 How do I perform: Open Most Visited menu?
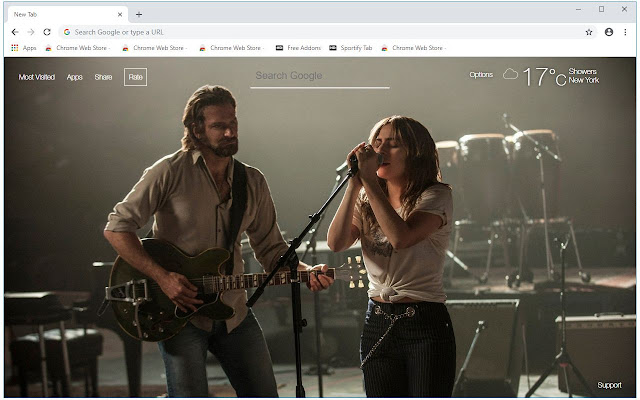(x=37, y=77)
